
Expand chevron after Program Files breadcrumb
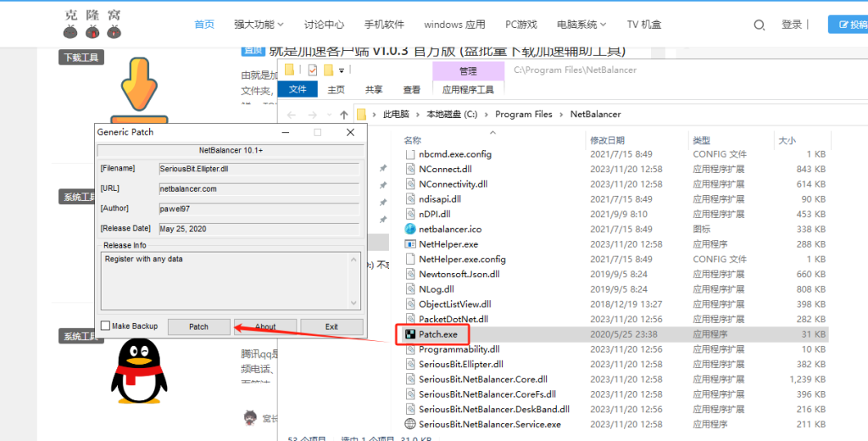tap(561, 114)
